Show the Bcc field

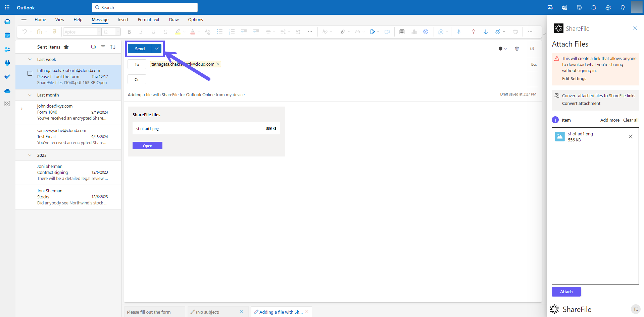[534, 64]
